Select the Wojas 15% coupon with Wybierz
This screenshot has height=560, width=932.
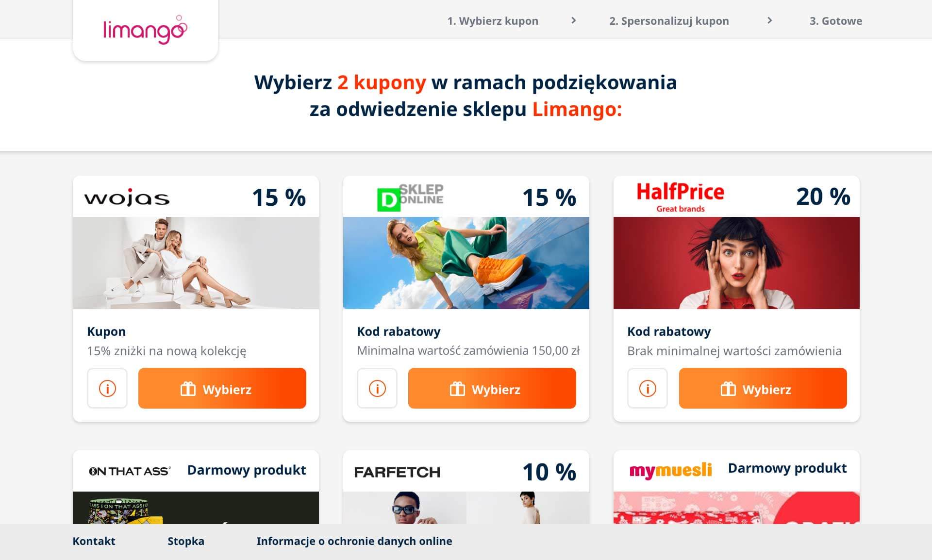(222, 388)
